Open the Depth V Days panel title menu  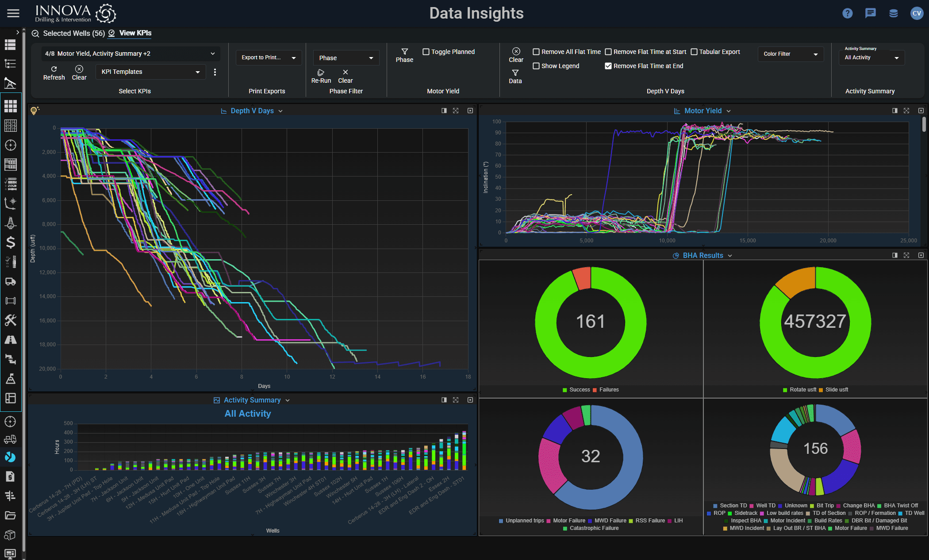point(280,111)
